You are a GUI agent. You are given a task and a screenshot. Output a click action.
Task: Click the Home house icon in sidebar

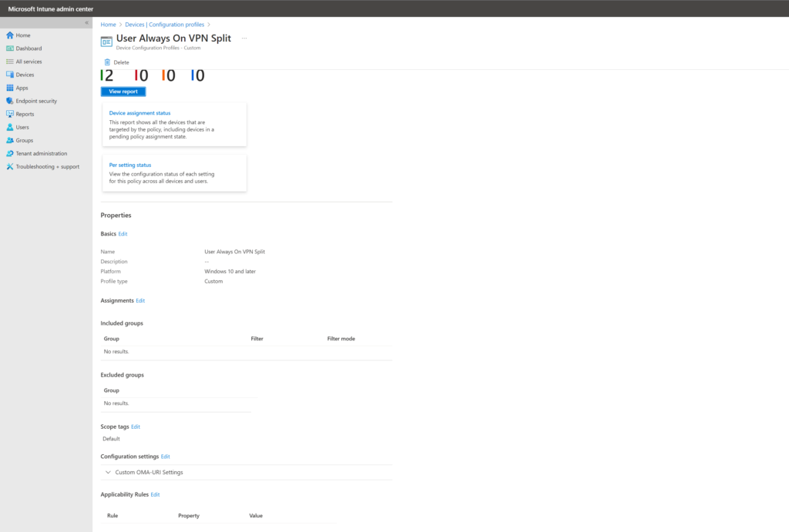coord(9,35)
